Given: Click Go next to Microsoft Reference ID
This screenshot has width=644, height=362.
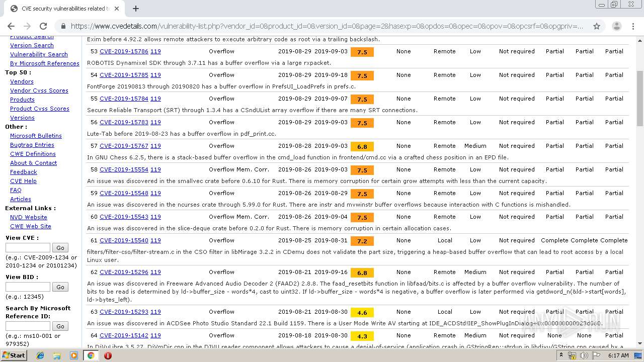Looking at the screenshot, I should (60, 326).
